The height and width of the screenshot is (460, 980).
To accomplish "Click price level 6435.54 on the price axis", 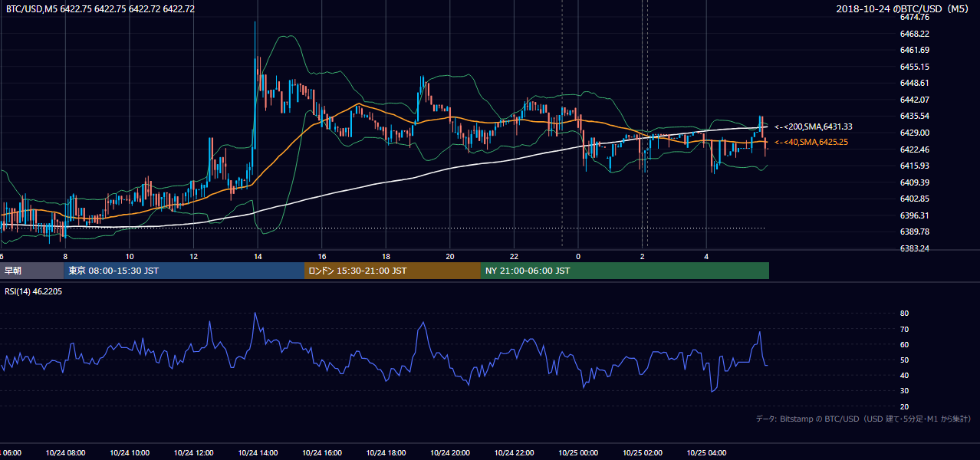I will [914, 116].
